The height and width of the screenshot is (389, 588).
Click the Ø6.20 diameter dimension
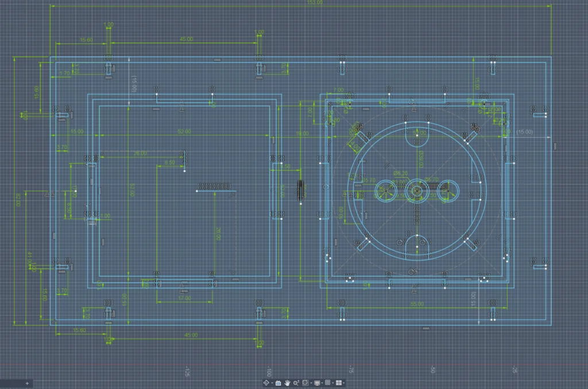coord(397,172)
